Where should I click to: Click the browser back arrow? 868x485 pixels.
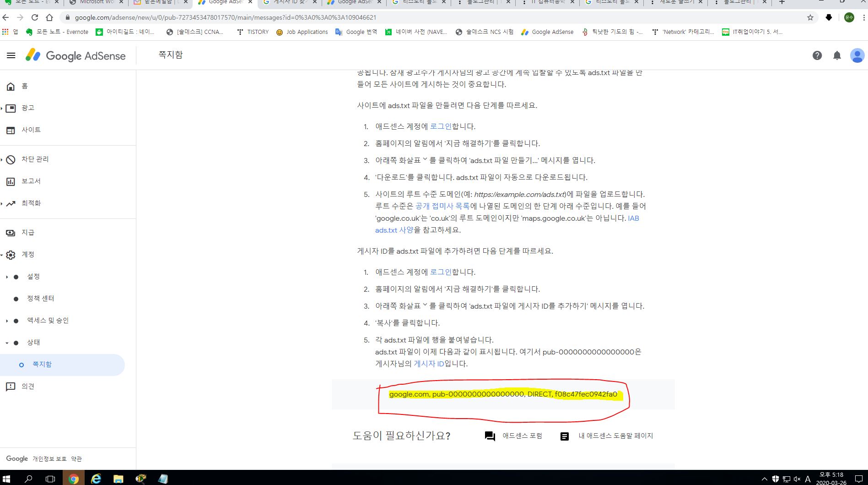click(5, 17)
